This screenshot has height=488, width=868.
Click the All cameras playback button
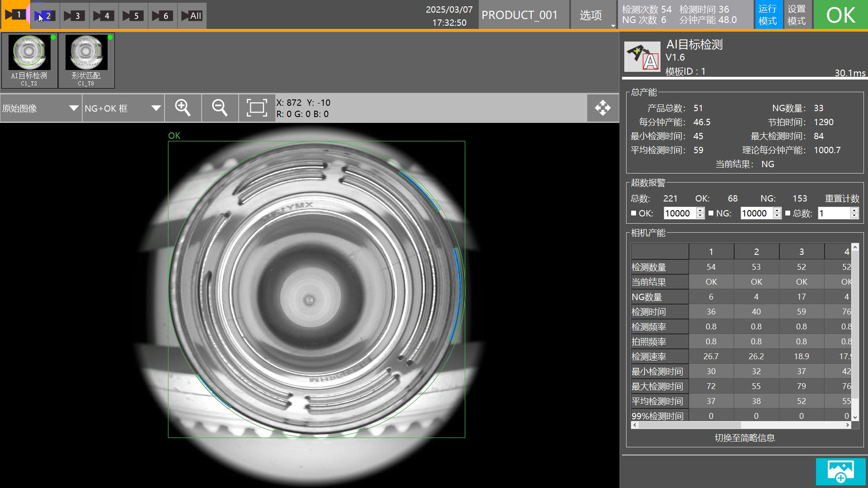(x=192, y=16)
